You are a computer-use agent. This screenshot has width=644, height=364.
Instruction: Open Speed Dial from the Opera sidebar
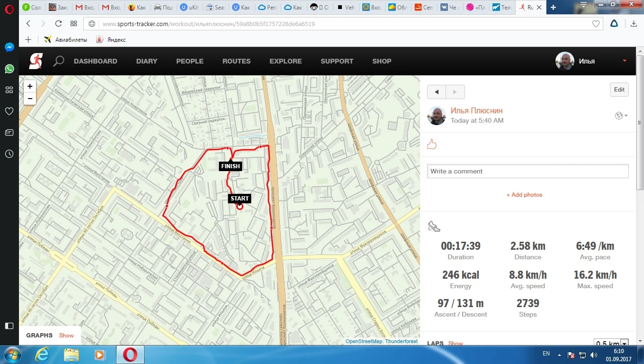9,90
